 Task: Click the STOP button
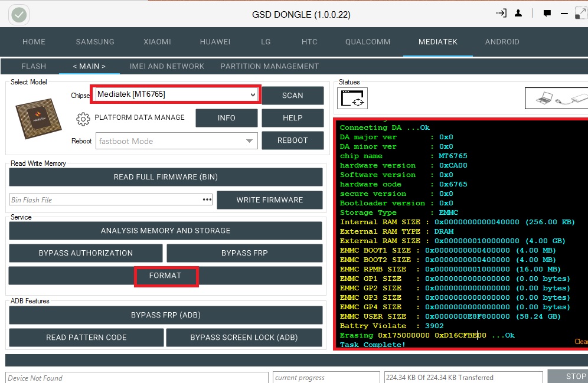(x=568, y=377)
